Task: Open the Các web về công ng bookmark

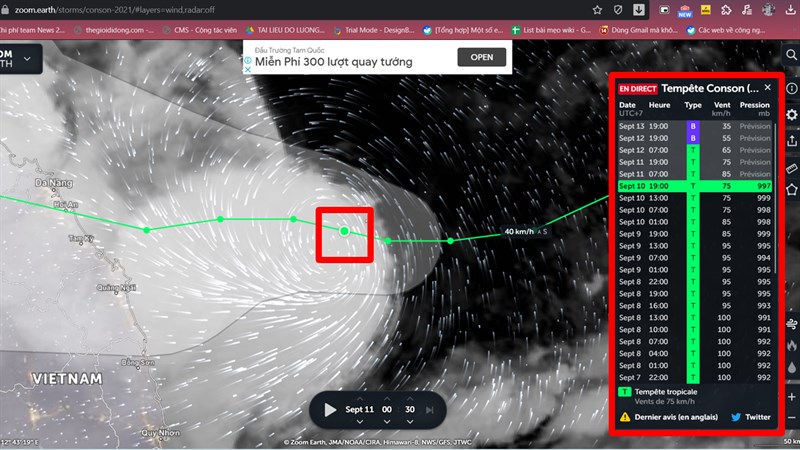Action: coord(726,30)
